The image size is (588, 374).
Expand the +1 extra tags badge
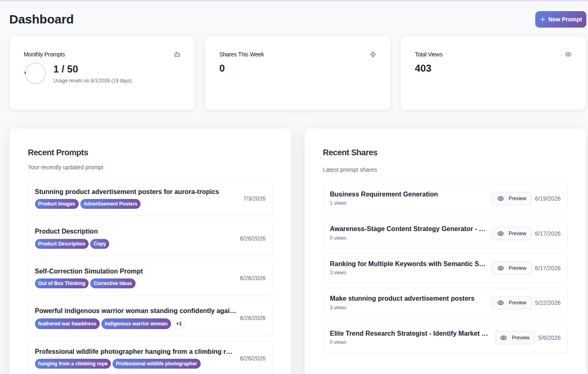(x=179, y=324)
